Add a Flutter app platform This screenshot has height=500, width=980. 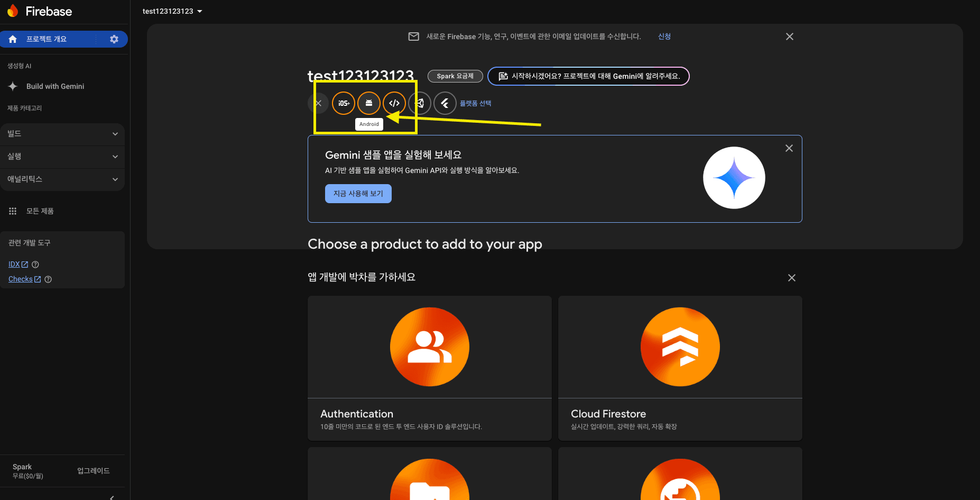[x=445, y=103]
